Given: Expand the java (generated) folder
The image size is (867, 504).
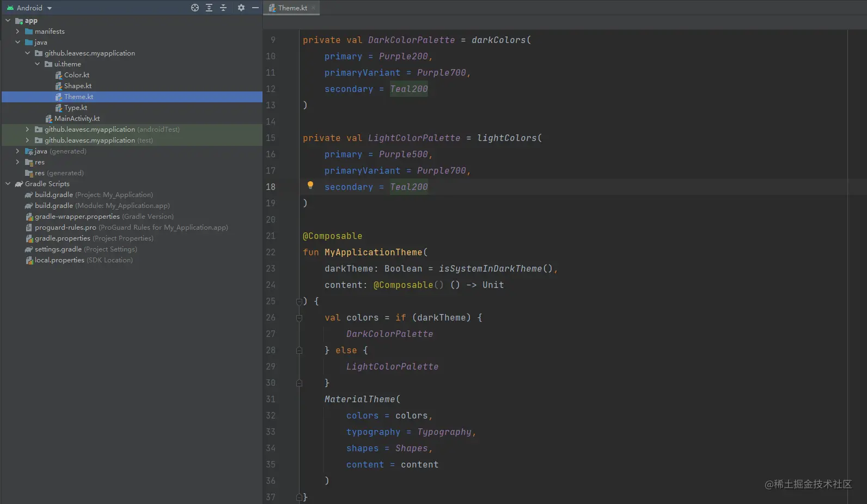Looking at the screenshot, I should coord(17,151).
